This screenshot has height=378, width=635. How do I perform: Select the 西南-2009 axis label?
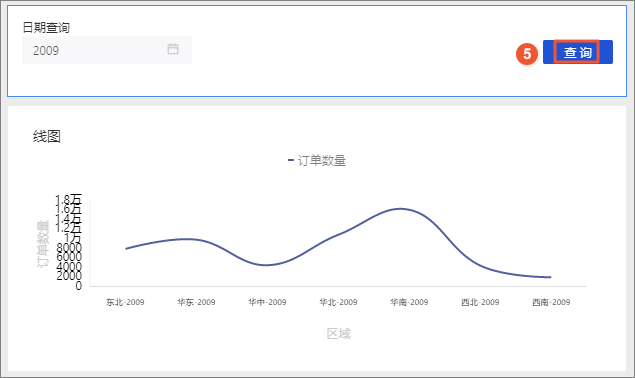coord(551,302)
